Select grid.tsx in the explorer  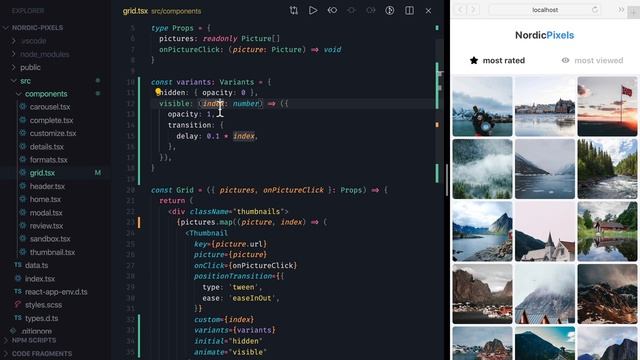tap(42, 173)
